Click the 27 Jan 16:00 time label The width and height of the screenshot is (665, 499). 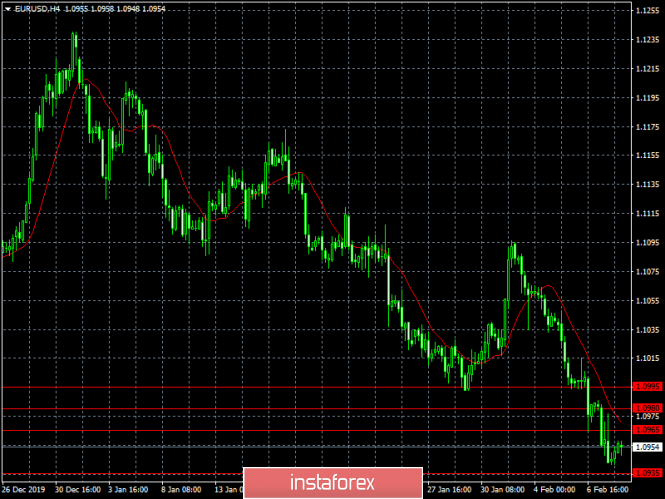(x=449, y=489)
